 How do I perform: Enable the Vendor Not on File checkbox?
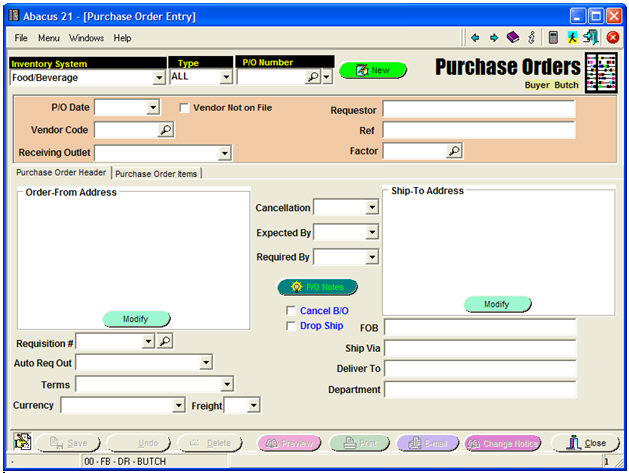(x=184, y=108)
